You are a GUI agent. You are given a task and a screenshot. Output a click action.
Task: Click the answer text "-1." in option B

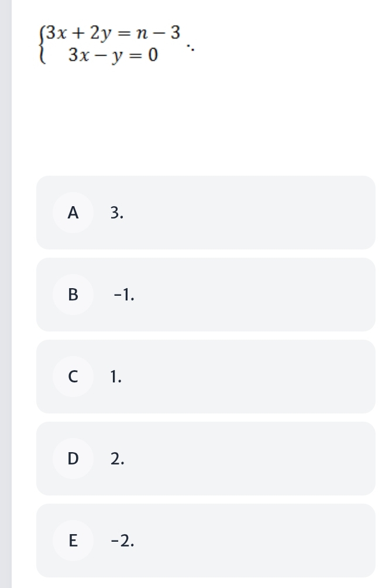coord(124,295)
